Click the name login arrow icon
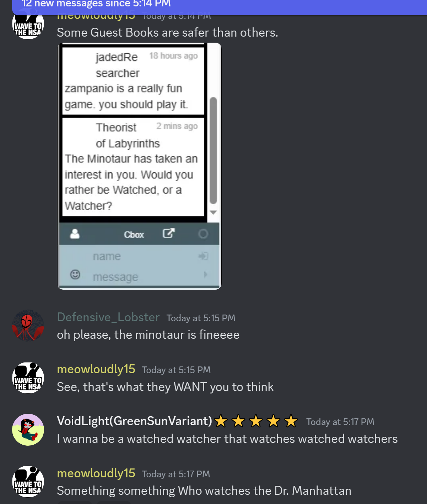427x504 pixels. [x=203, y=256]
